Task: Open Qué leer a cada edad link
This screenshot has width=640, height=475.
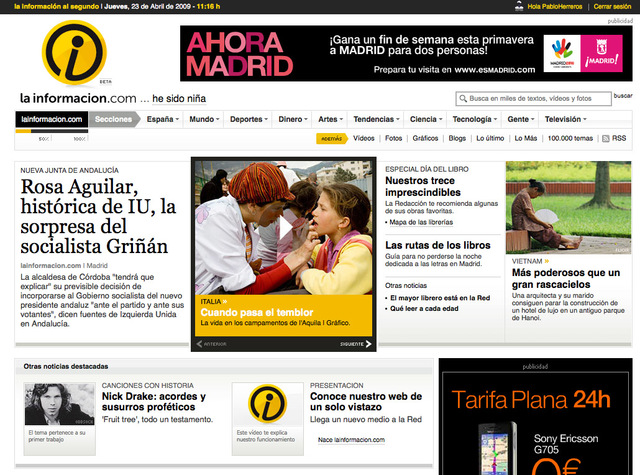Action: [424, 309]
